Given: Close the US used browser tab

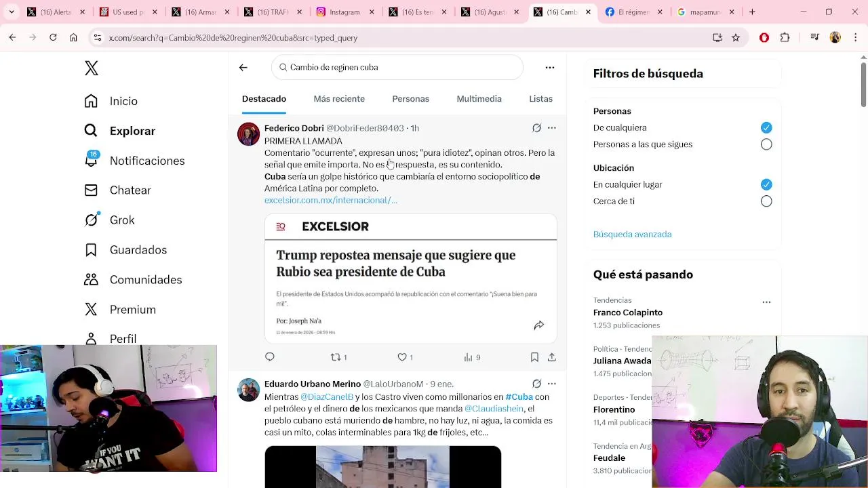Looking at the screenshot, I should (x=155, y=12).
